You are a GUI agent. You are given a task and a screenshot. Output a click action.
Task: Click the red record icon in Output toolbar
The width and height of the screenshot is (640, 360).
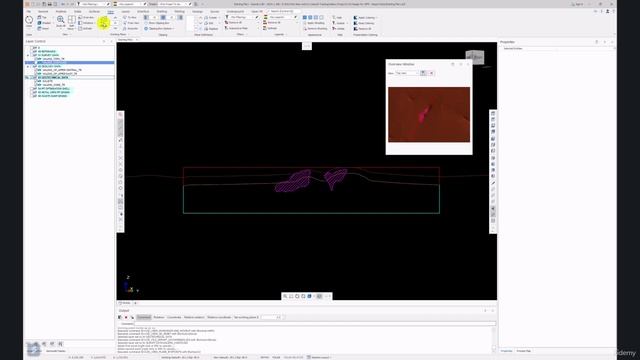(126, 317)
